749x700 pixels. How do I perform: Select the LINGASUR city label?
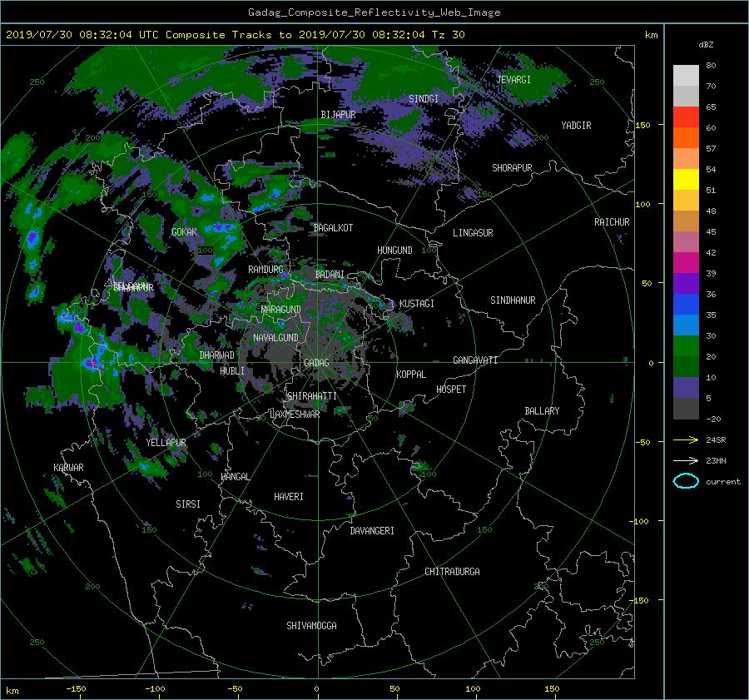coord(473,233)
